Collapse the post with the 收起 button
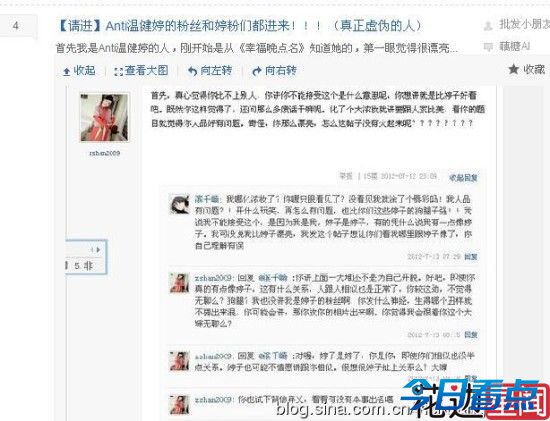This screenshot has height=421, width=550. pos(79,71)
